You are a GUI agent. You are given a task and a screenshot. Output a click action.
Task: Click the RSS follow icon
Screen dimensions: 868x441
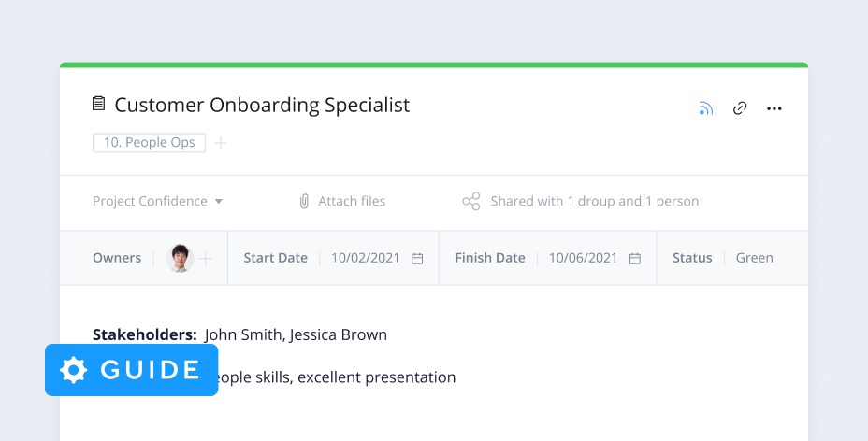(x=705, y=108)
